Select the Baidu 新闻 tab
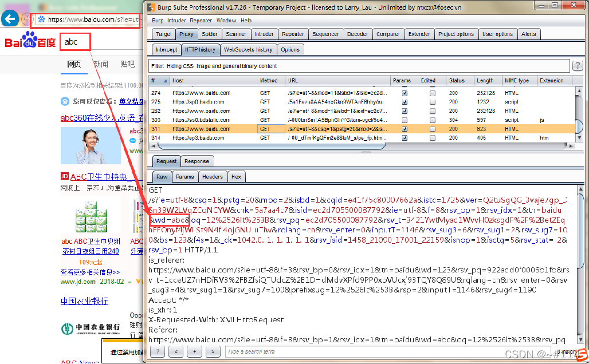Image resolution: width=589 pixels, height=364 pixels. pos(101,64)
